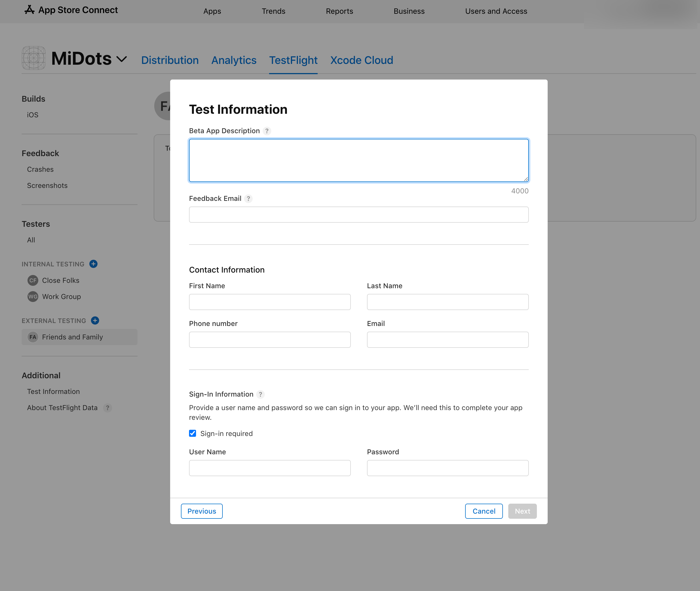This screenshot has height=591, width=700.
Task: Click the contact Email field
Action: [448, 340]
